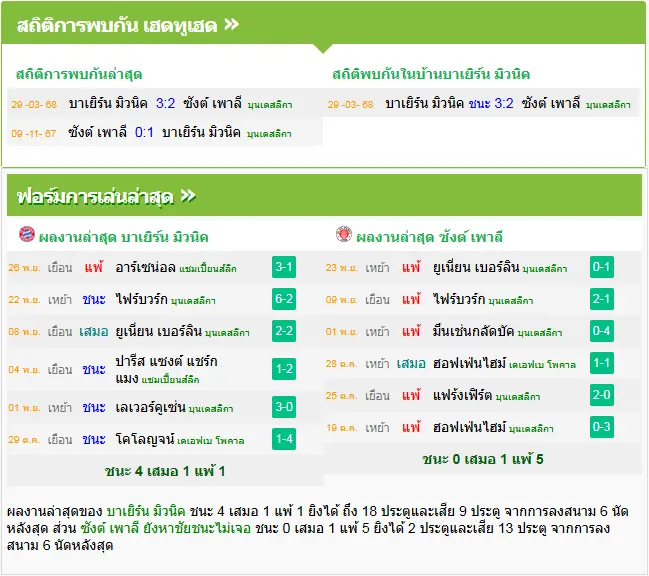Click the แชมเปี้ยนส์ลีก label beside อาร์เซน่อล
This screenshot has width=649, height=576.
208,269
